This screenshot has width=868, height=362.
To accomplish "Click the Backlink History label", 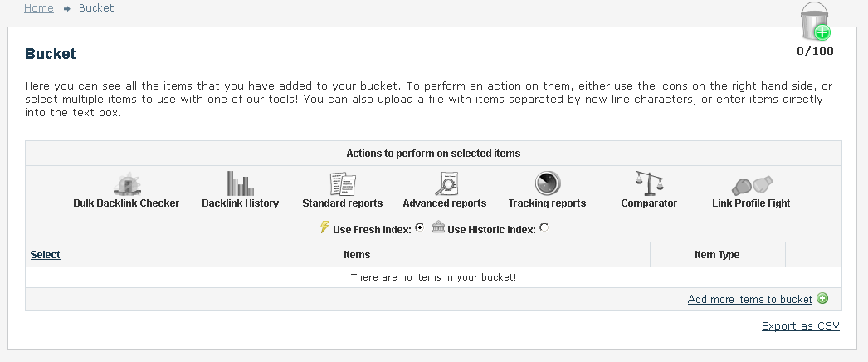I will [x=241, y=203].
